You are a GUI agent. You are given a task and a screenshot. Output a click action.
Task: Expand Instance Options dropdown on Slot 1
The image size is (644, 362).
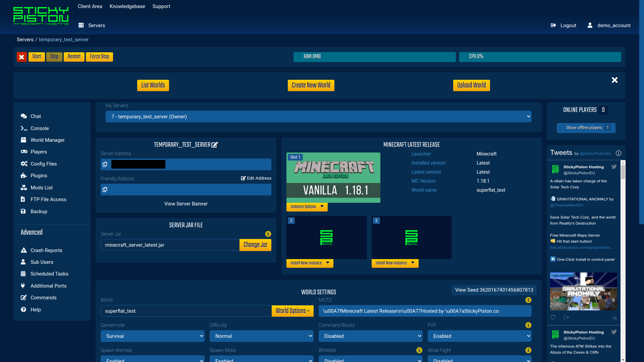click(307, 206)
